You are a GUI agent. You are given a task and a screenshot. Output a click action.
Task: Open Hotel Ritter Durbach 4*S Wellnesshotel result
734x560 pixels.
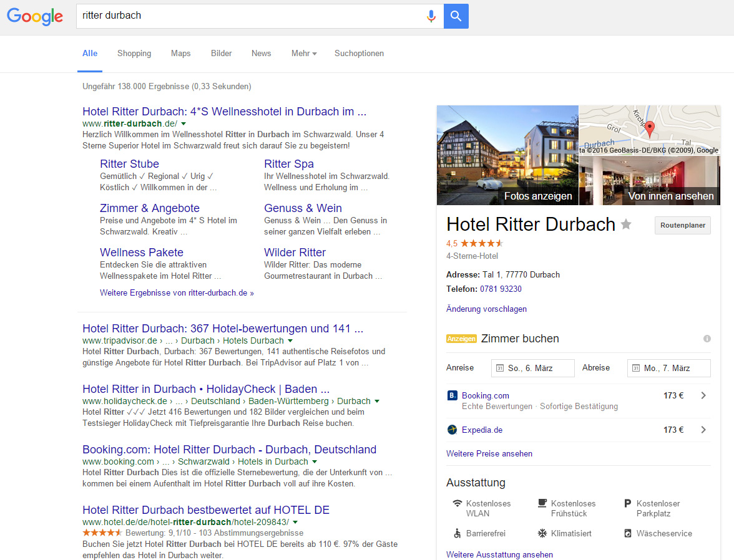(x=224, y=112)
